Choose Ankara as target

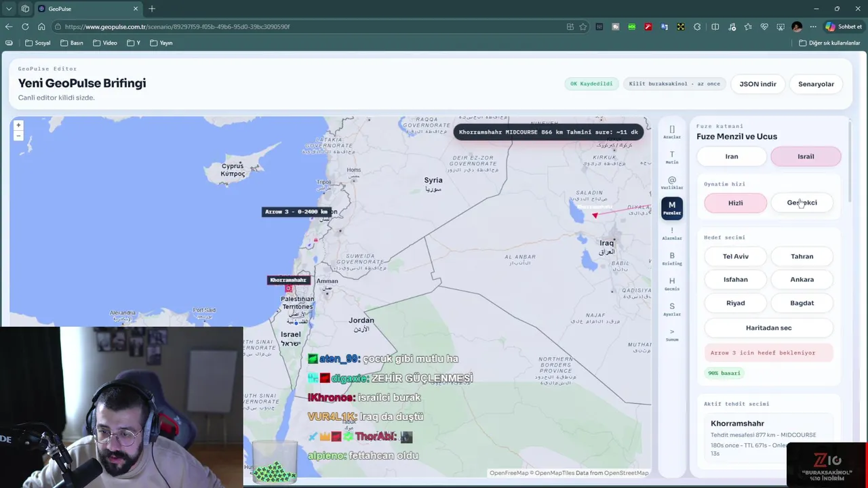[802, 279]
